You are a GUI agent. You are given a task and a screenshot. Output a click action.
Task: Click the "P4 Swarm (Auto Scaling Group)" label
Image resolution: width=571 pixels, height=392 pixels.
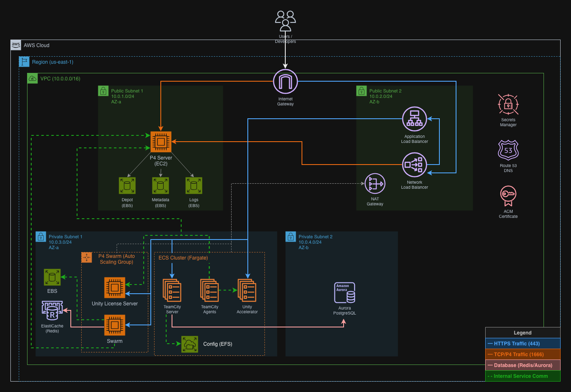[x=117, y=259]
